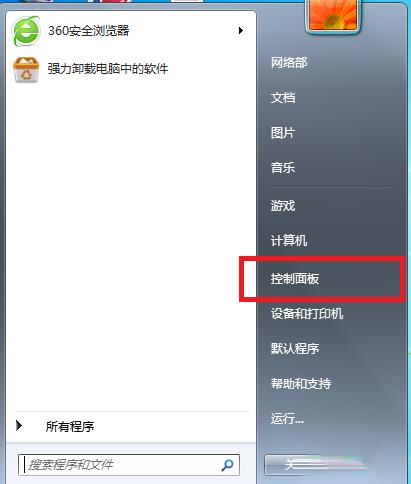Open 设备和打印机
Image resolution: width=411 pixels, height=484 pixels.
tap(307, 314)
